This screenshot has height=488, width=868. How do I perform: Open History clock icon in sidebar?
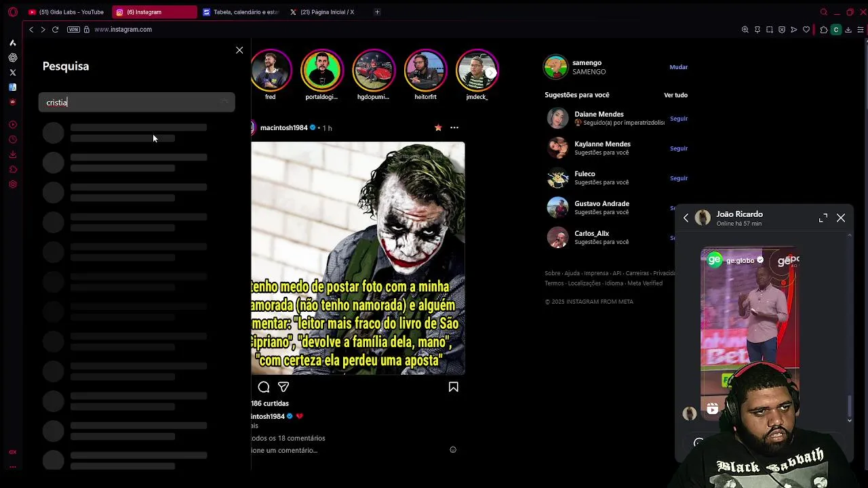tap(12, 140)
